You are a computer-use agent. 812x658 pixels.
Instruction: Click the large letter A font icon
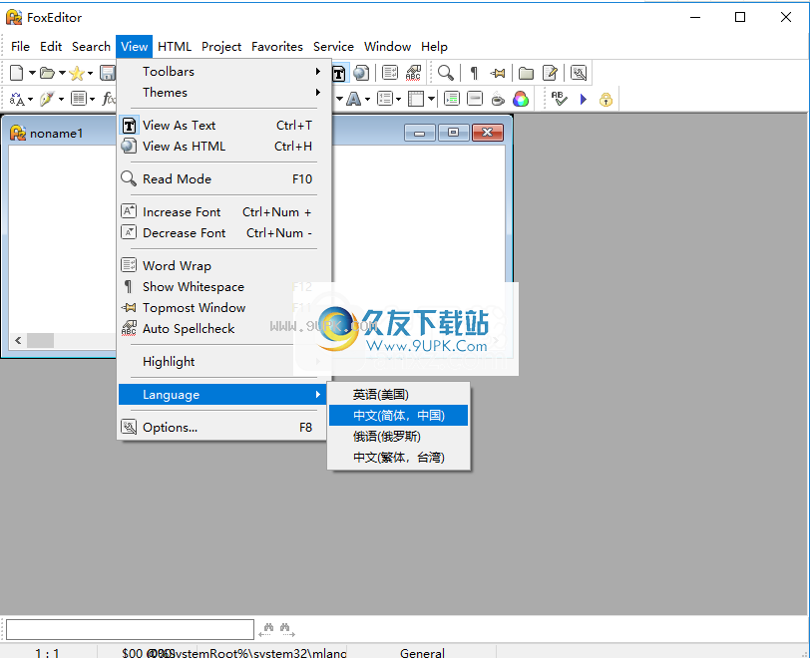354,99
